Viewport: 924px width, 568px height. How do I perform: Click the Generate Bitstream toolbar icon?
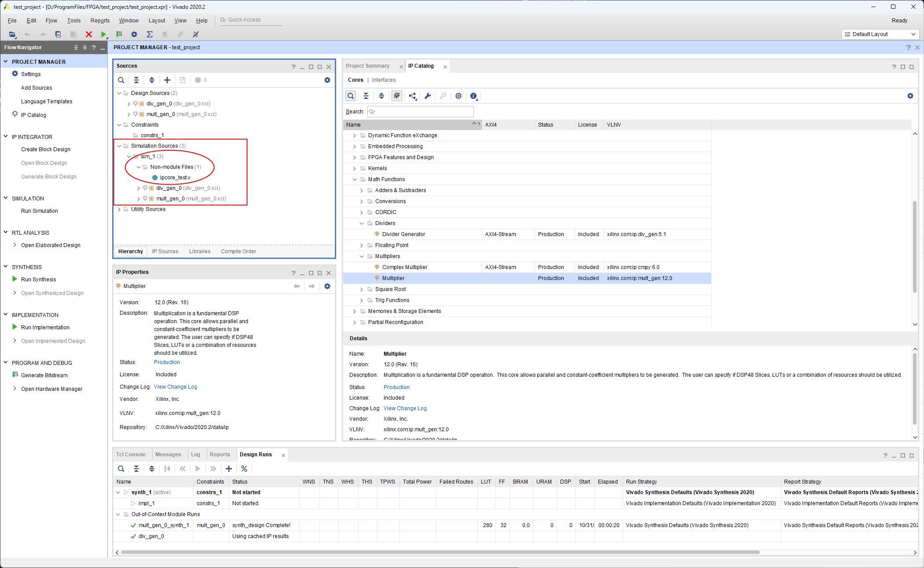point(119,34)
